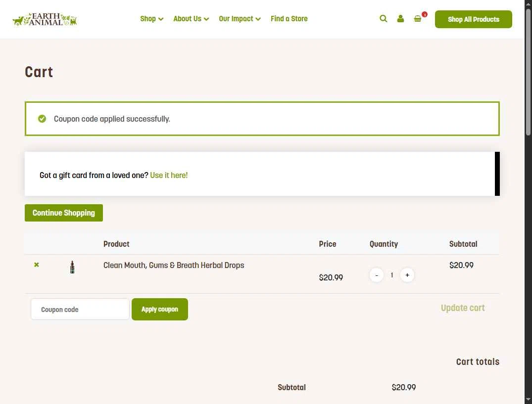Click the quantity value field

[392, 275]
